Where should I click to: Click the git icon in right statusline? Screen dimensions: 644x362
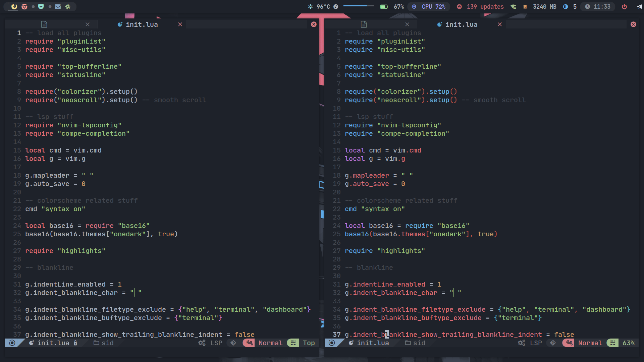(x=553, y=343)
